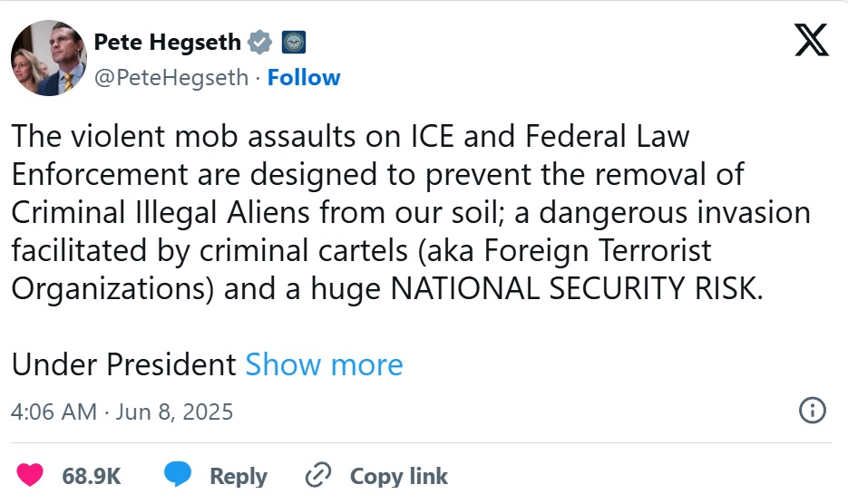Click the Copy link text label
Viewport: 848px width, 504px height.
point(399,476)
